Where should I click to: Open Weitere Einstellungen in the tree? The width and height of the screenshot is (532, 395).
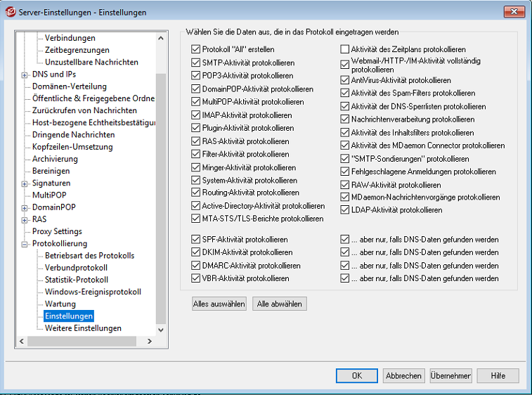tap(83, 328)
